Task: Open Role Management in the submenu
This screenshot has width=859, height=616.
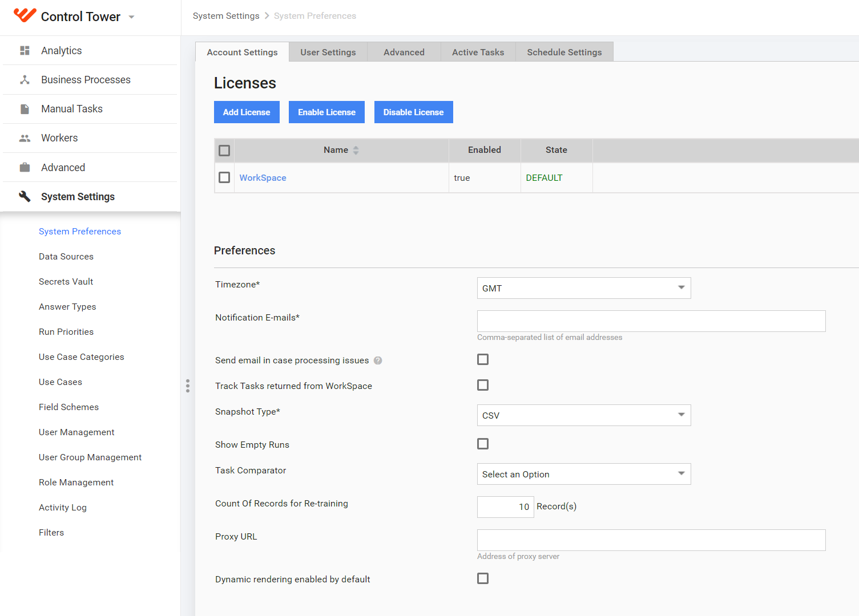Action: pos(76,483)
